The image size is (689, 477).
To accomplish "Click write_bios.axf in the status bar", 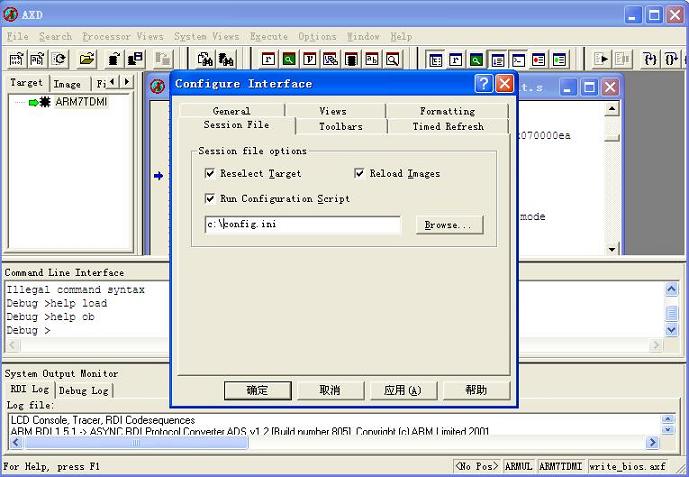I will pyautogui.click(x=627, y=466).
